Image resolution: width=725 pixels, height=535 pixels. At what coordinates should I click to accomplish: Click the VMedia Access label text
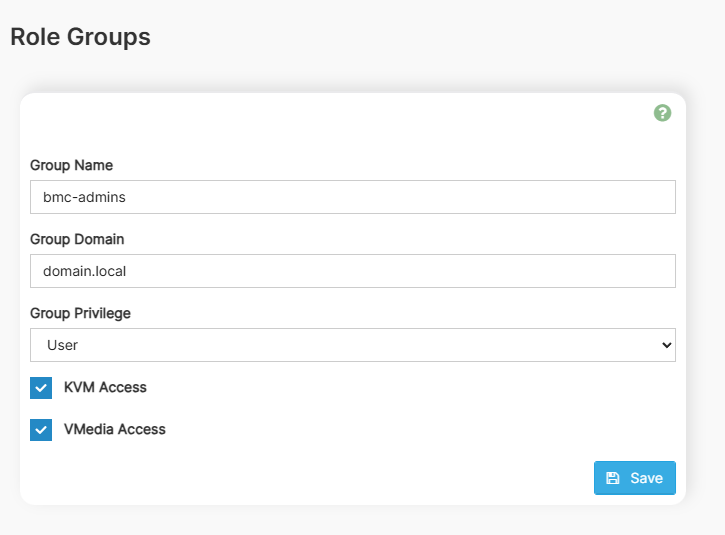click(115, 429)
